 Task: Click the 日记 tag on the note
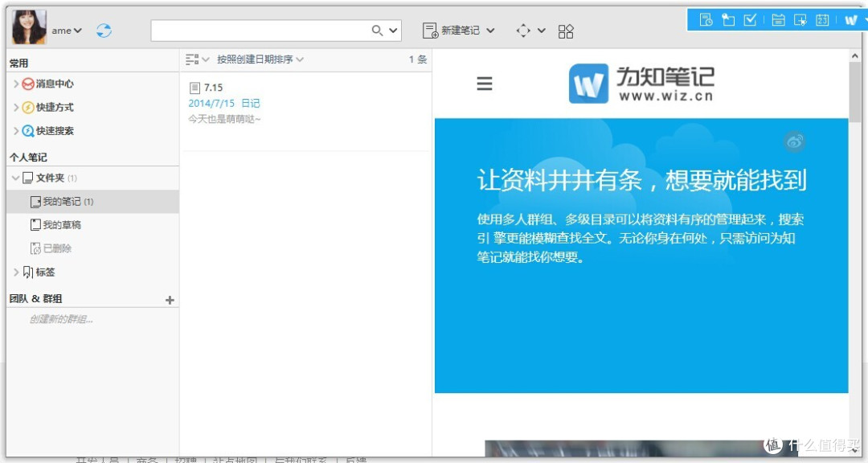(x=251, y=103)
